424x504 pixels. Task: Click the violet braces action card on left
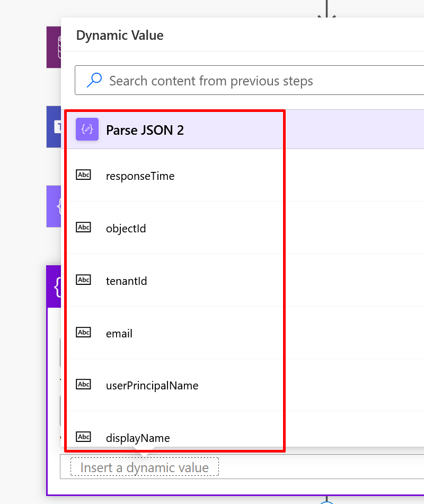(x=54, y=206)
